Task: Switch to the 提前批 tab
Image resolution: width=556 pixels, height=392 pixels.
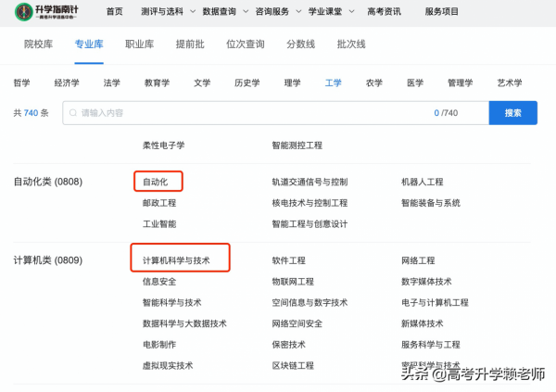Action: (190, 44)
